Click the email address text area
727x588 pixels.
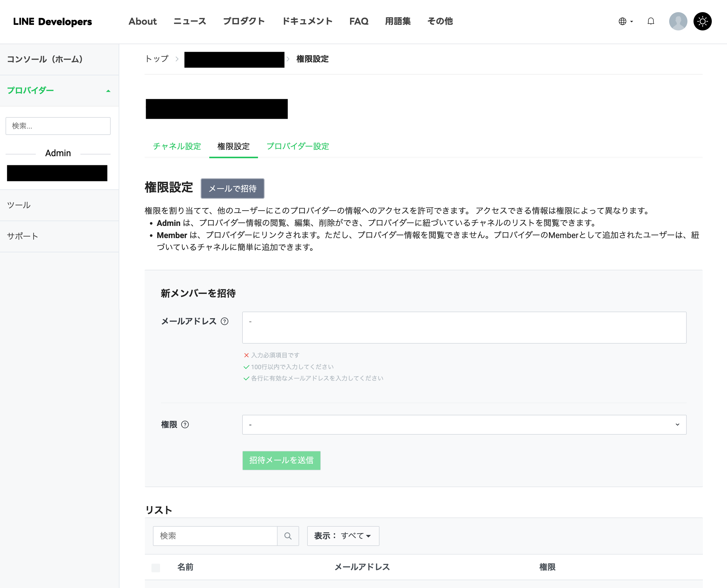(464, 328)
